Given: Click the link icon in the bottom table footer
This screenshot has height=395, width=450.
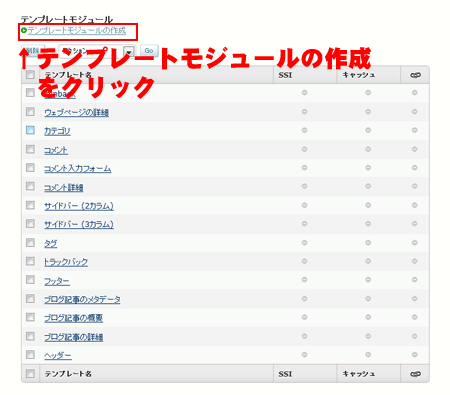Looking at the screenshot, I should coord(415,374).
